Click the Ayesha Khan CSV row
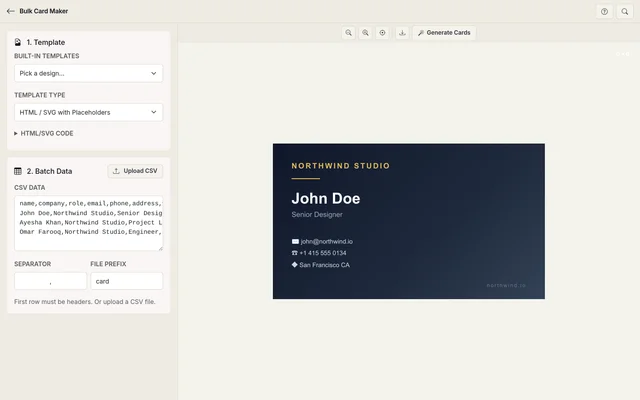 click(x=91, y=222)
